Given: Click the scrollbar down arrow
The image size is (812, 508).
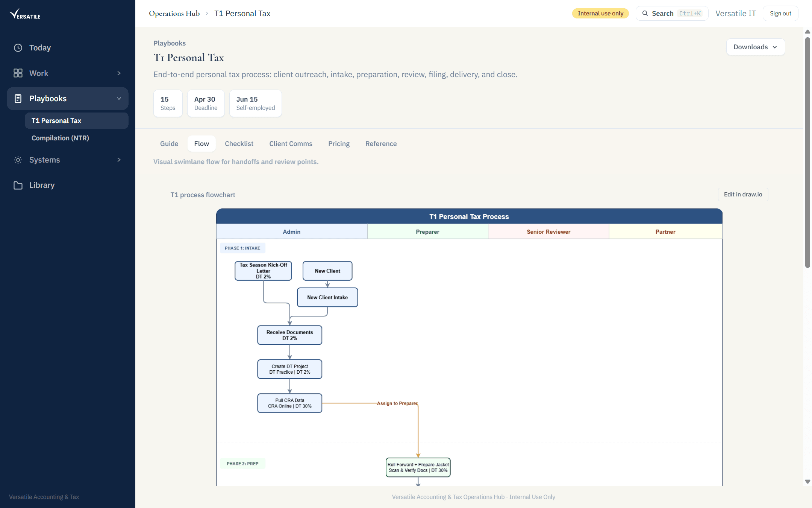Looking at the screenshot, I should tap(807, 482).
